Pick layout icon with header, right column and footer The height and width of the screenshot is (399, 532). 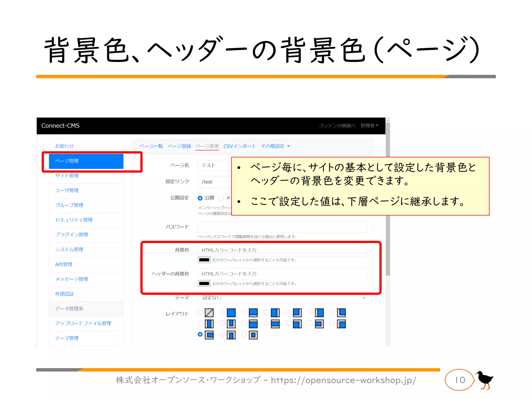[319, 324]
